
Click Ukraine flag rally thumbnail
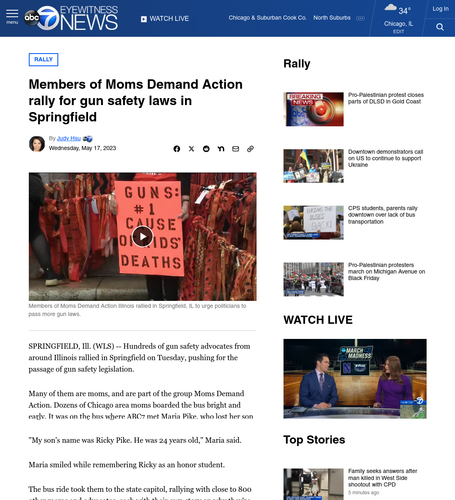pos(313,166)
